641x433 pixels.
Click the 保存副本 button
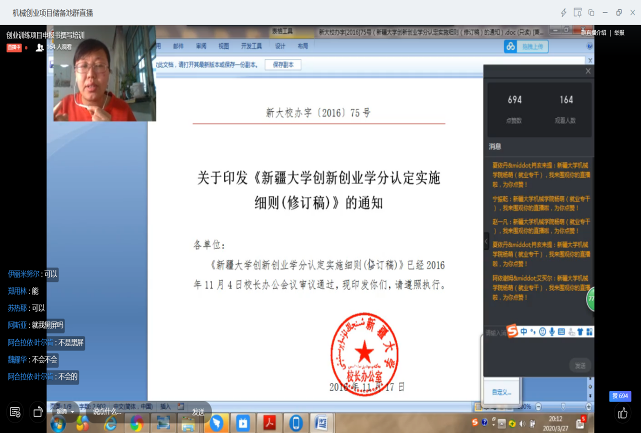tap(283, 65)
